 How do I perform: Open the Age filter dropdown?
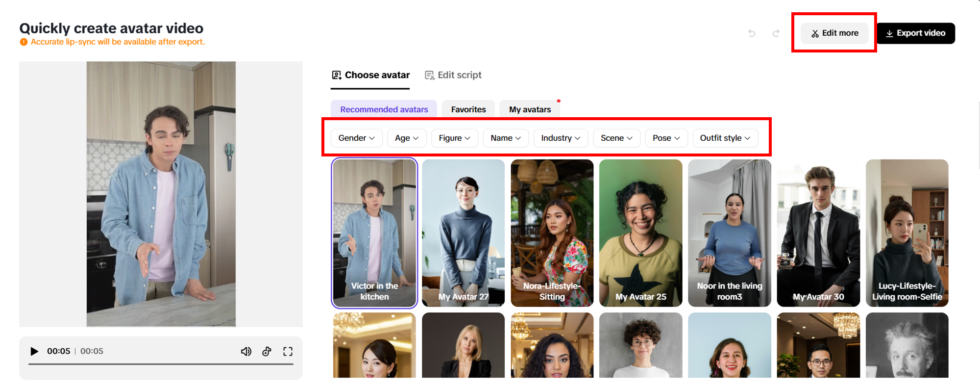click(x=407, y=138)
